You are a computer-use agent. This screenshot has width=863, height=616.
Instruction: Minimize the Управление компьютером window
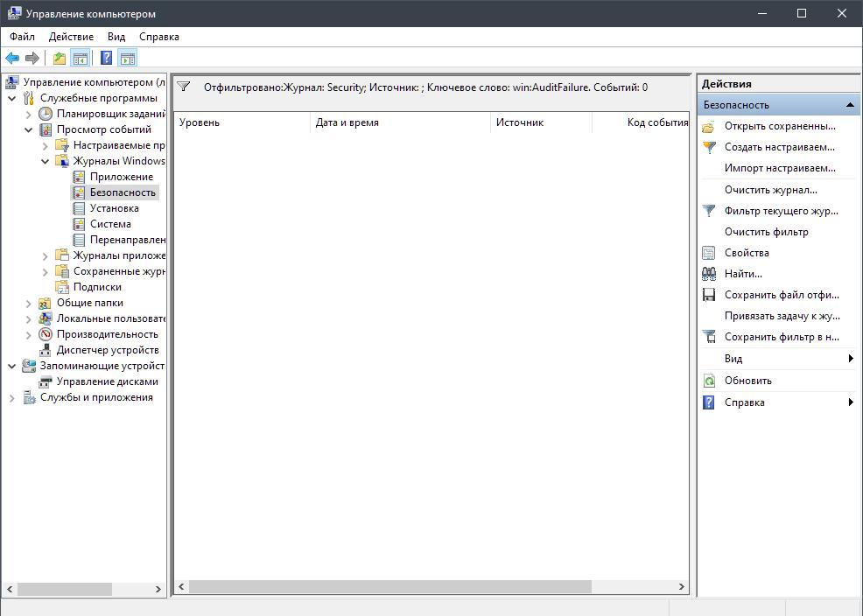(762, 13)
